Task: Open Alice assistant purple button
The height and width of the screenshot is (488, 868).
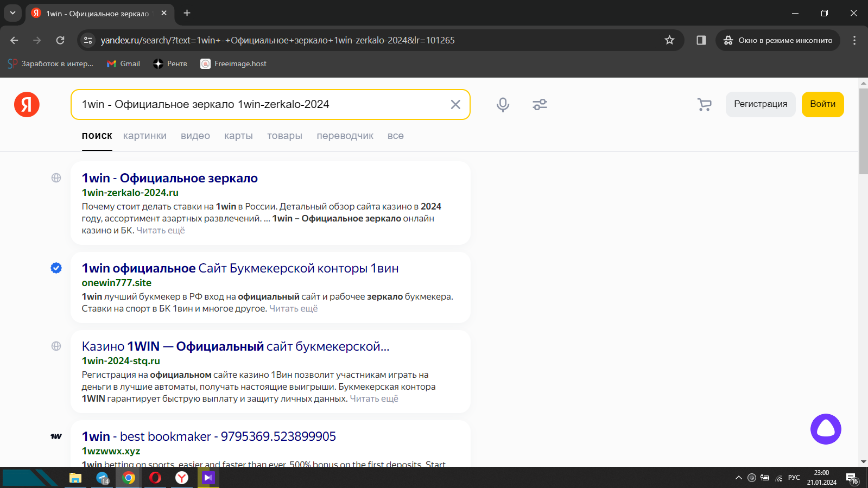Action: tap(826, 429)
